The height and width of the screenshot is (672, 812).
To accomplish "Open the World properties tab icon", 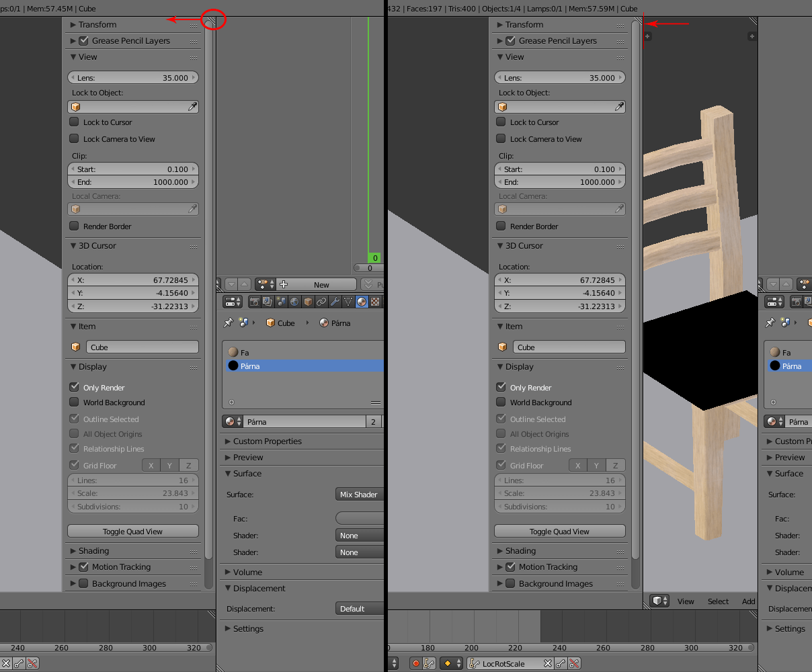I will [x=294, y=302].
